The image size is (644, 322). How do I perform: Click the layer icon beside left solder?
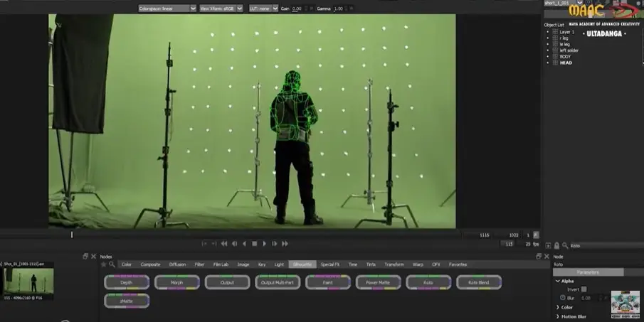click(555, 50)
